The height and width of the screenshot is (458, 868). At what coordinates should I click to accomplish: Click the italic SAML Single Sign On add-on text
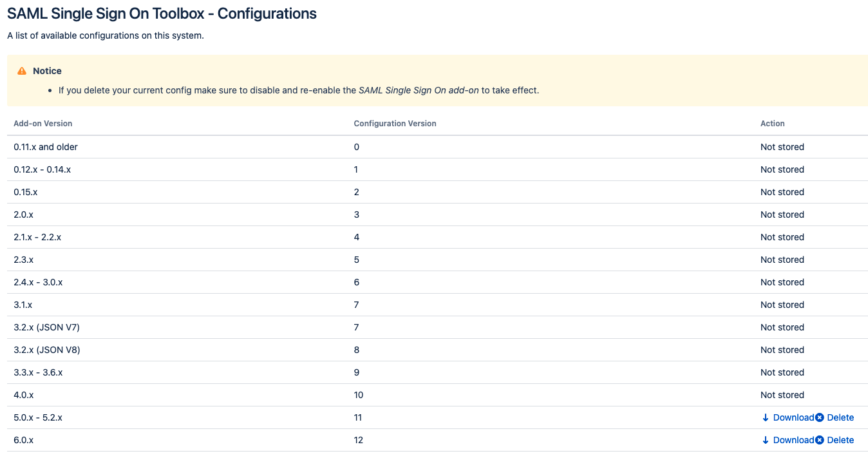point(419,90)
